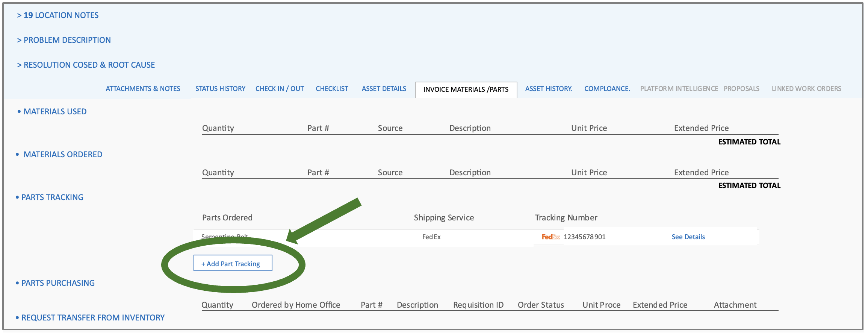Open the Attachments & Notes tab
The width and height of the screenshot is (868, 334).
click(x=143, y=89)
